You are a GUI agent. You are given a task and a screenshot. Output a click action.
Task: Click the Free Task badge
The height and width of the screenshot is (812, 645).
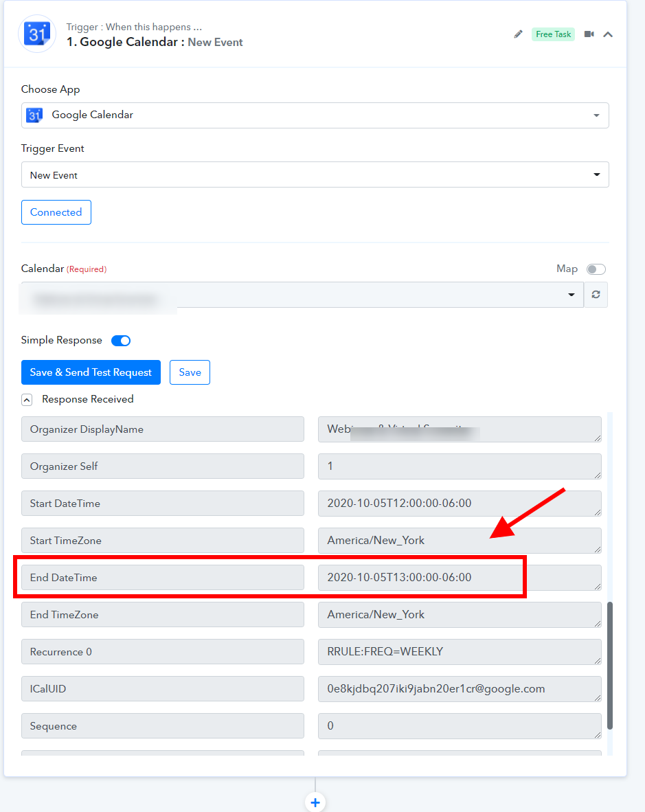click(553, 34)
